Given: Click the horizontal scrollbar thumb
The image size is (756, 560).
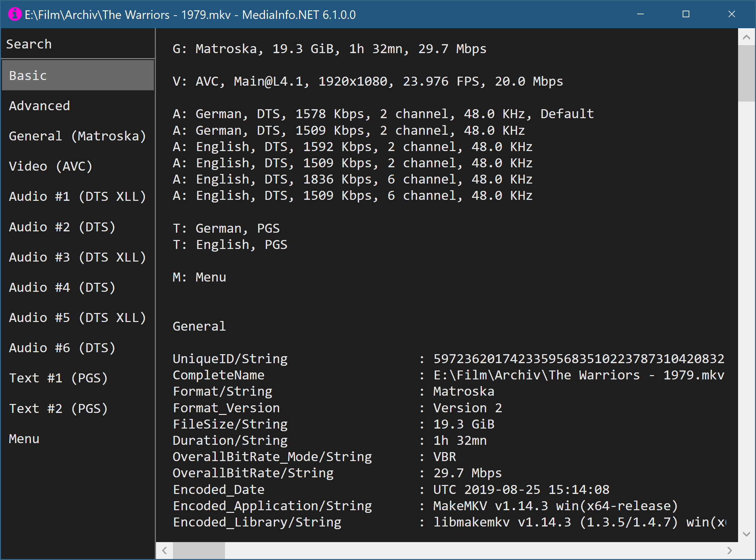Looking at the screenshot, I should 199,550.
